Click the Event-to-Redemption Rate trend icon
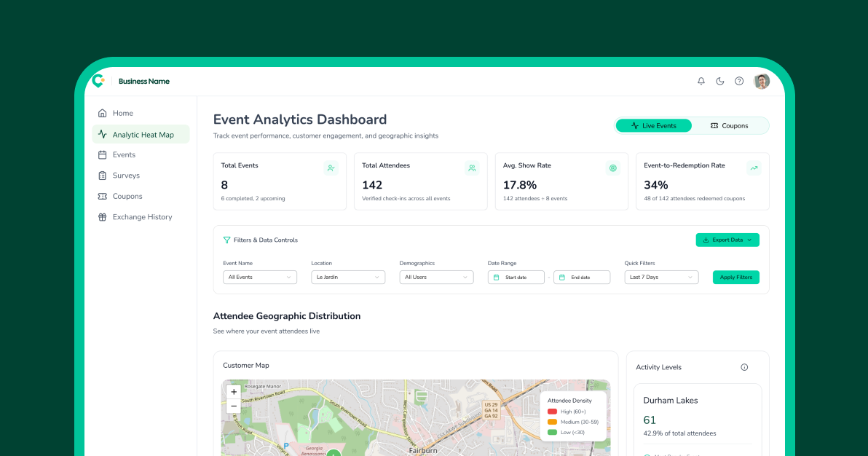This screenshot has height=456, width=868. coord(754,168)
